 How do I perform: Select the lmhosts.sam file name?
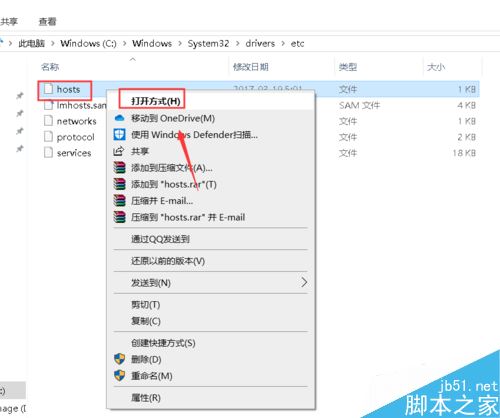click(81, 105)
